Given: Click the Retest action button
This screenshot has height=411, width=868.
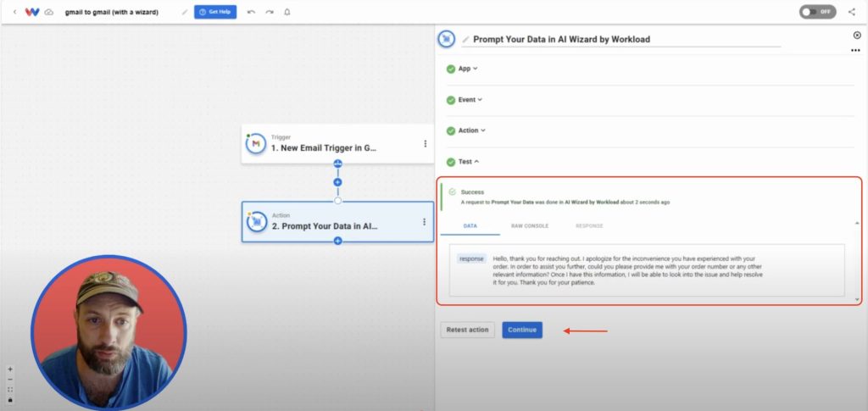Looking at the screenshot, I should click(x=467, y=330).
